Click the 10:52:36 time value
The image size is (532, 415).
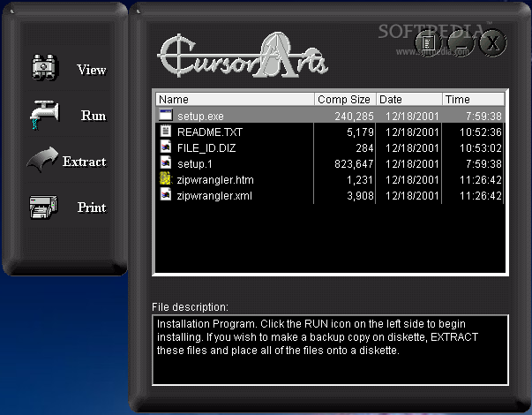pos(481,132)
